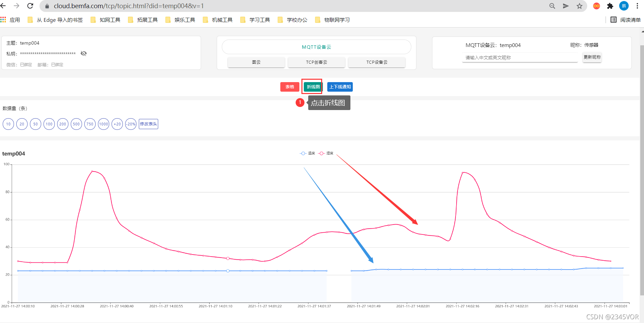The height and width of the screenshot is (323, 644).
Task: Select the MQTT设备云 tab
Action: [316, 47]
